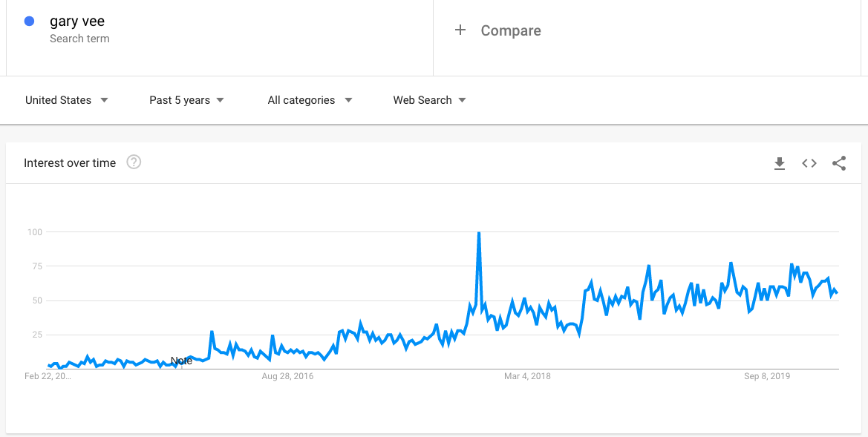Select the Sep 8, 2019 axis label
Viewport: 868px width, 437px height.
click(x=767, y=377)
